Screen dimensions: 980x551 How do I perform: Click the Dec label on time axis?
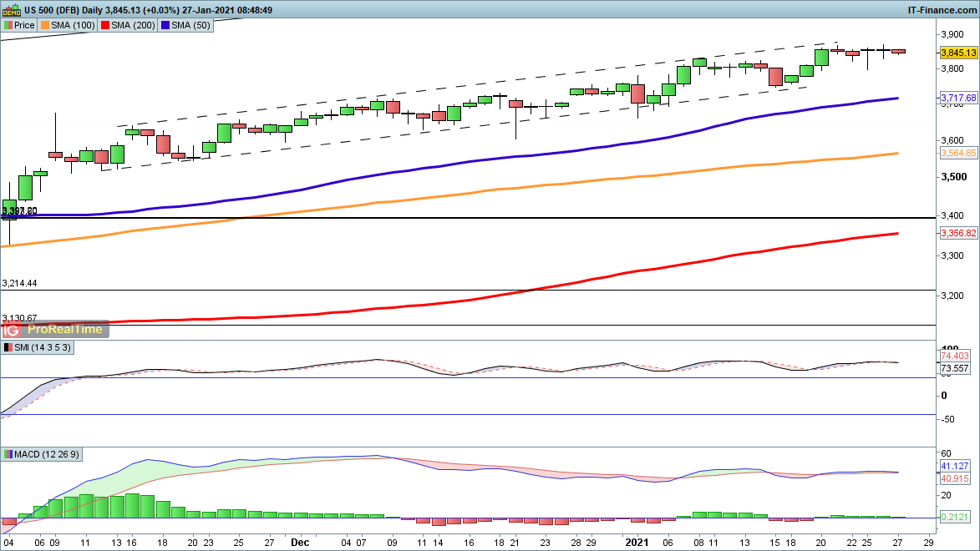[299, 542]
